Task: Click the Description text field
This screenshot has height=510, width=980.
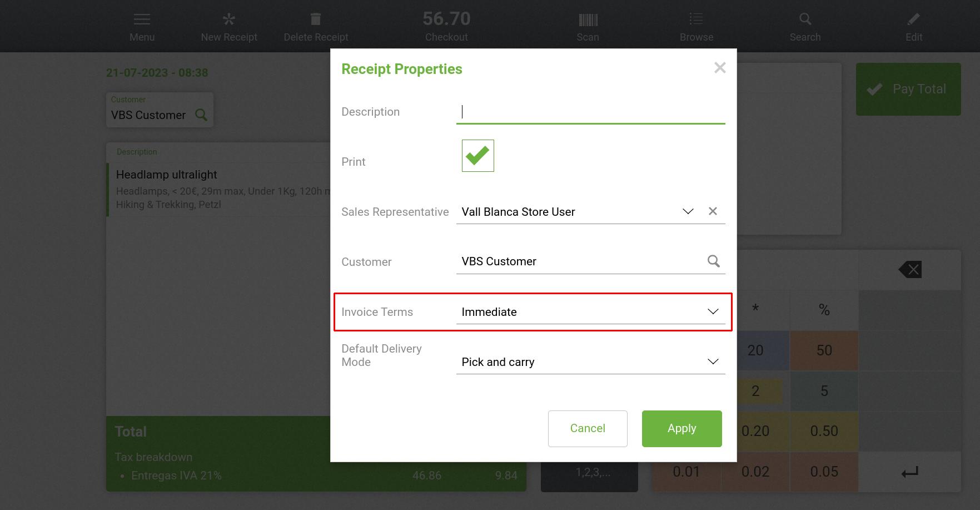Action: tap(590, 112)
